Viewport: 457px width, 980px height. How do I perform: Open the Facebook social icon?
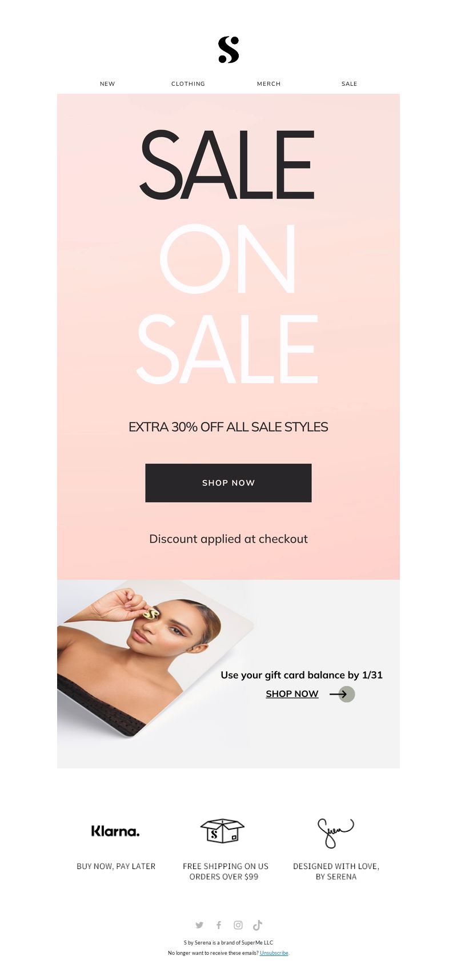click(219, 925)
